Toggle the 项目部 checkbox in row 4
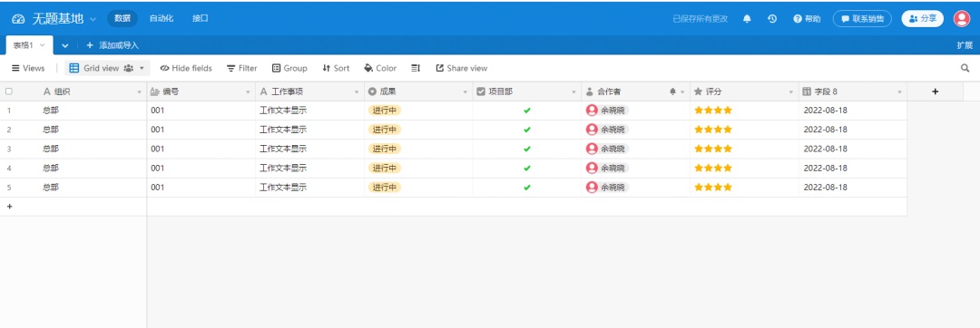This screenshot has height=328, width=980. pos(527,168)
